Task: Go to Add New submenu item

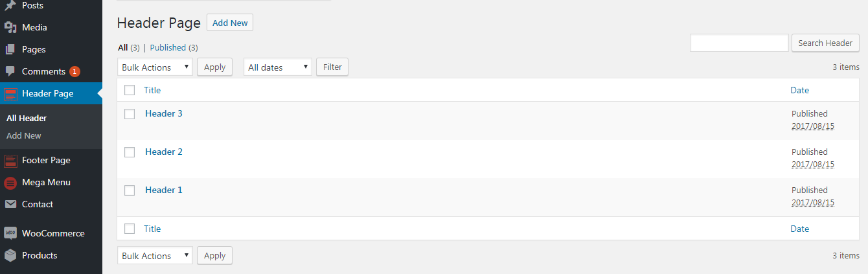Action: point(24,135)
